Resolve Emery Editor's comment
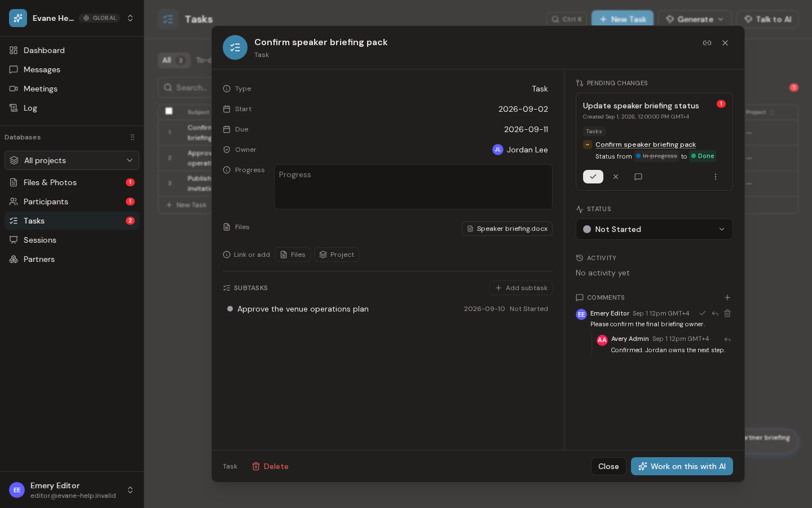This screenshot has width=812, height=508. [703, 313]
